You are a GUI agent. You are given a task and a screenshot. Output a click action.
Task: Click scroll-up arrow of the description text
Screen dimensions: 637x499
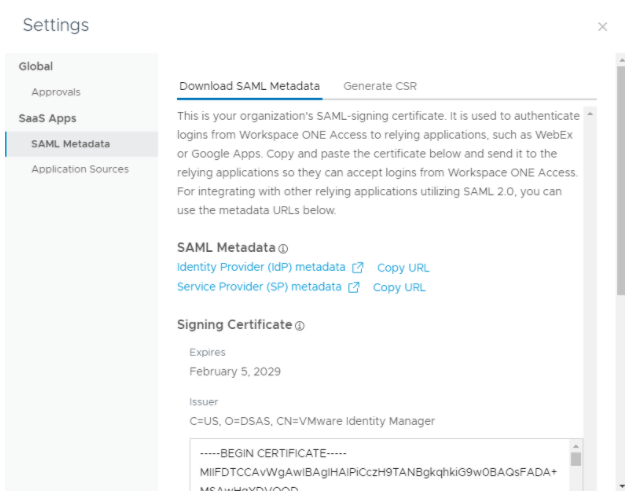coord(589,114)
